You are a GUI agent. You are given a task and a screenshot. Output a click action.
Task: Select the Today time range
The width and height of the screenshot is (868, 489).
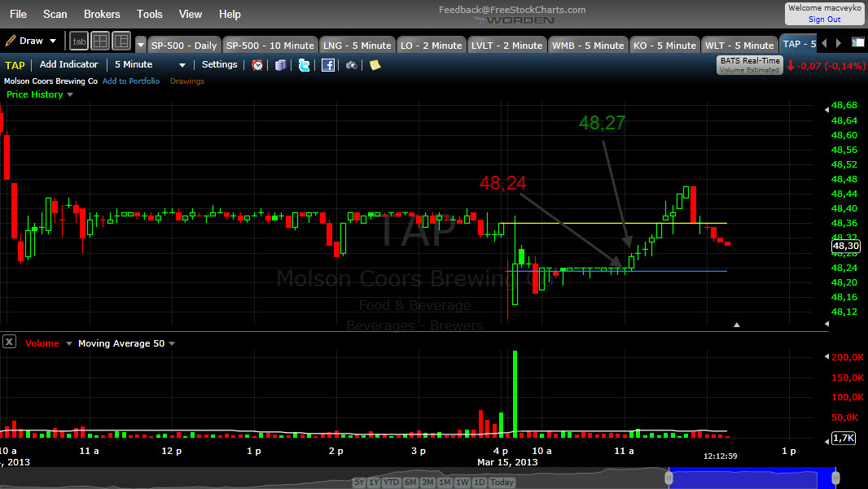click(x=502, y=482)
